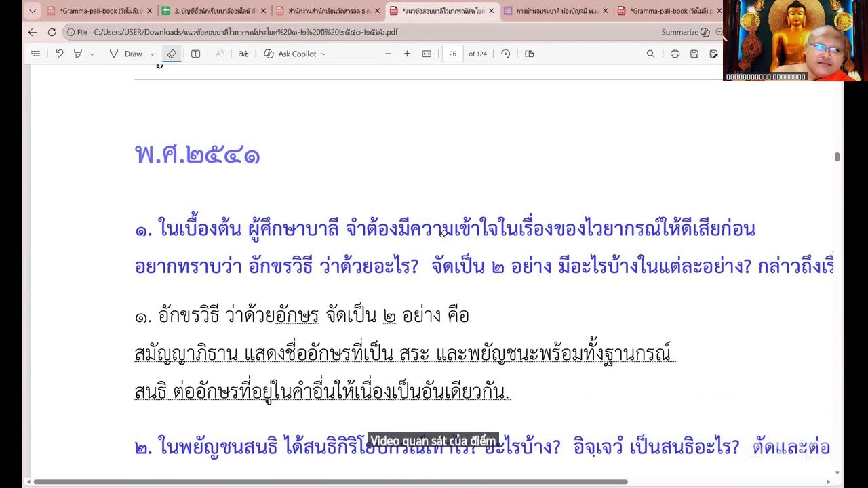This screenshot has height=488, width=868.
Task: Click the Summarize button
Action: pyautogui.click(x=685, y=32)
